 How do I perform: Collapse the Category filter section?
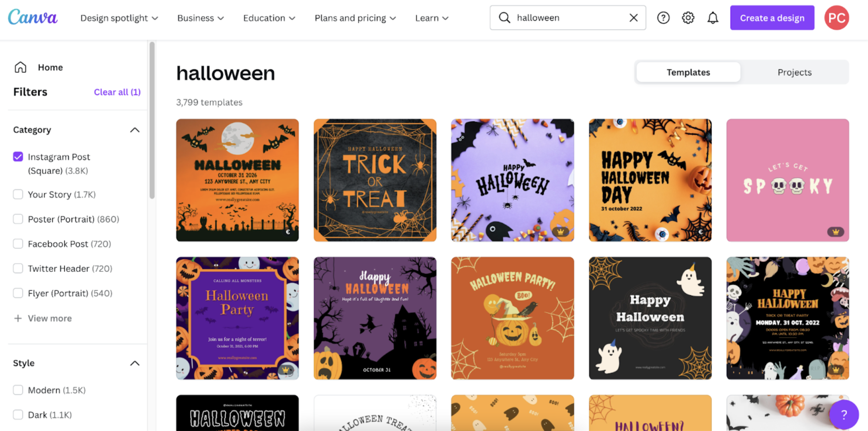click(x=135, y=130)
